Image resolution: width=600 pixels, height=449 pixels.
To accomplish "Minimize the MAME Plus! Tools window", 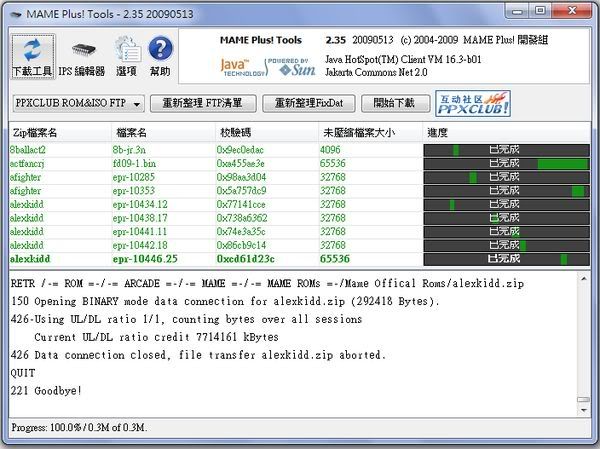I will coord(517,11).
